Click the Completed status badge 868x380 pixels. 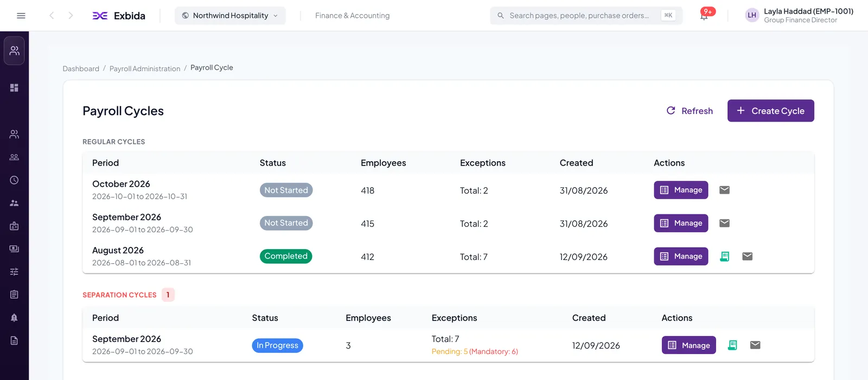point(286,256)
